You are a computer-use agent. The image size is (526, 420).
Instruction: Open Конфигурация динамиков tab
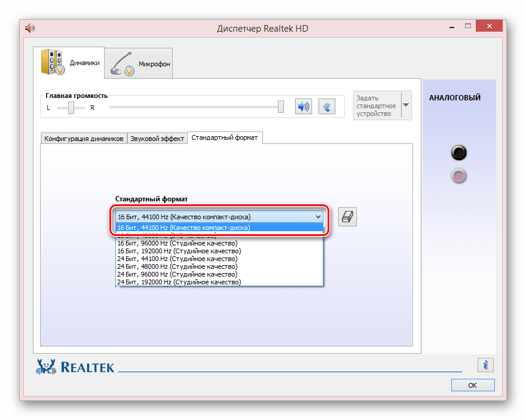coord(84,139)
